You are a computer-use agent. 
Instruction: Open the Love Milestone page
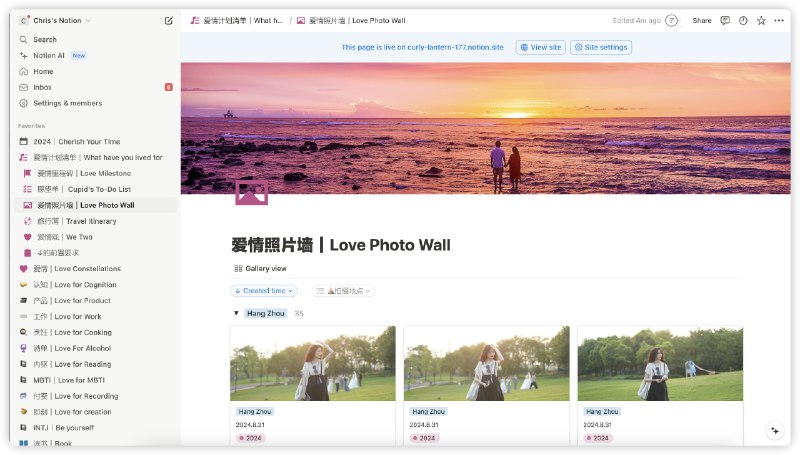tap(84, 173)
